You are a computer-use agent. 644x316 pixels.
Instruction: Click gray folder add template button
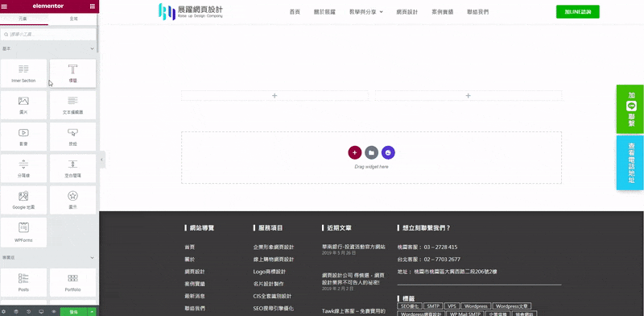pos(371,152)
